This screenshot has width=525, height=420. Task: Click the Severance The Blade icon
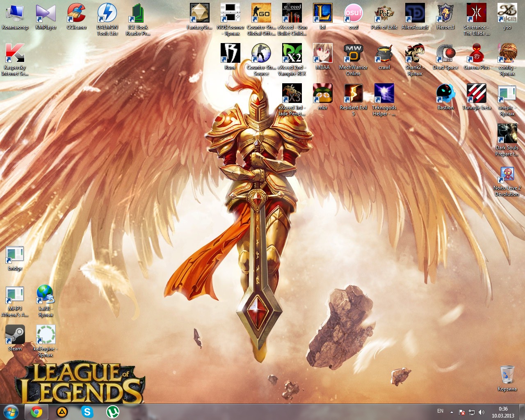click(477, 19)
